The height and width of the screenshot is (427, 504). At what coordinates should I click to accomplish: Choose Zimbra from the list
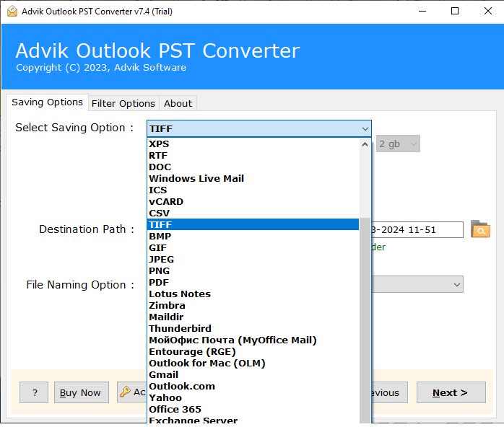253,306
